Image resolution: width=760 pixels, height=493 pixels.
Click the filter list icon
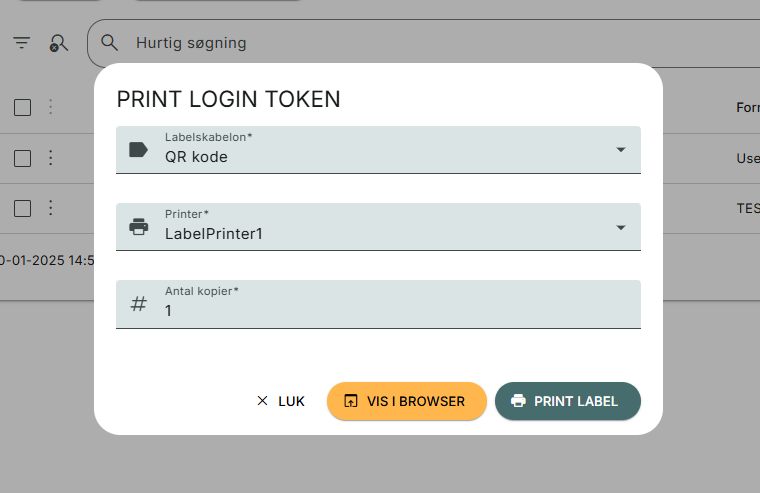click(x=21, y=43)
